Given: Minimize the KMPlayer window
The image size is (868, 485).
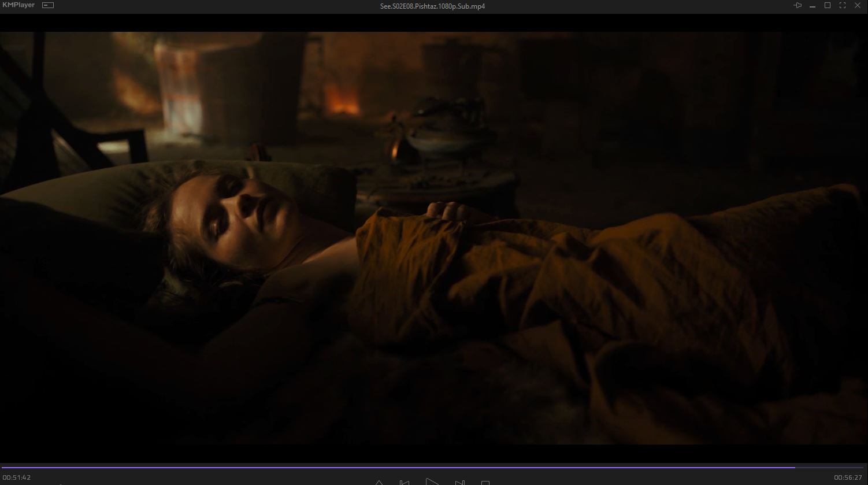Looking at the screenshot, I should [x=813, y=6].
